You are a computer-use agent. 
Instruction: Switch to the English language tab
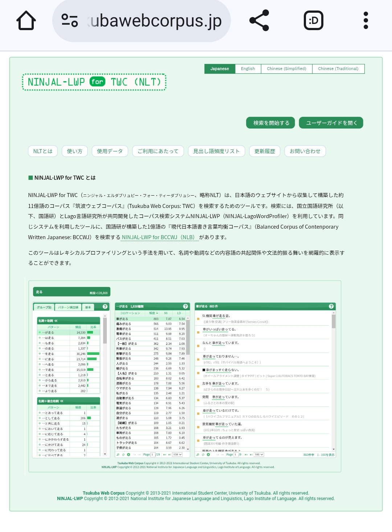(x=248, y=69)
